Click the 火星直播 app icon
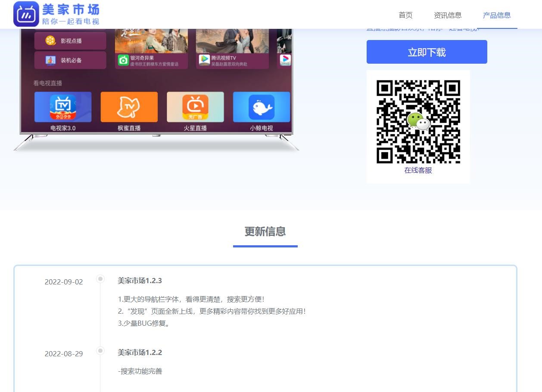Screen dimensions: 542x392 [x=195, y=107]
